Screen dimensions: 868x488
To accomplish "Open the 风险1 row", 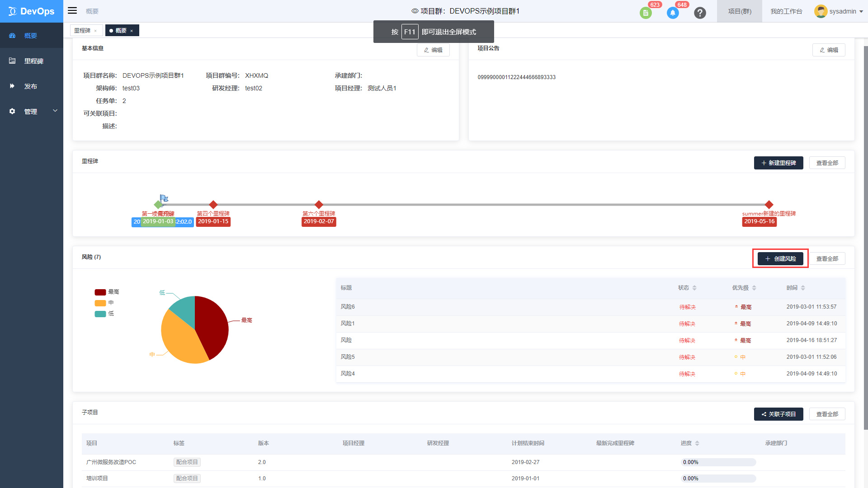I will point(590,324).
